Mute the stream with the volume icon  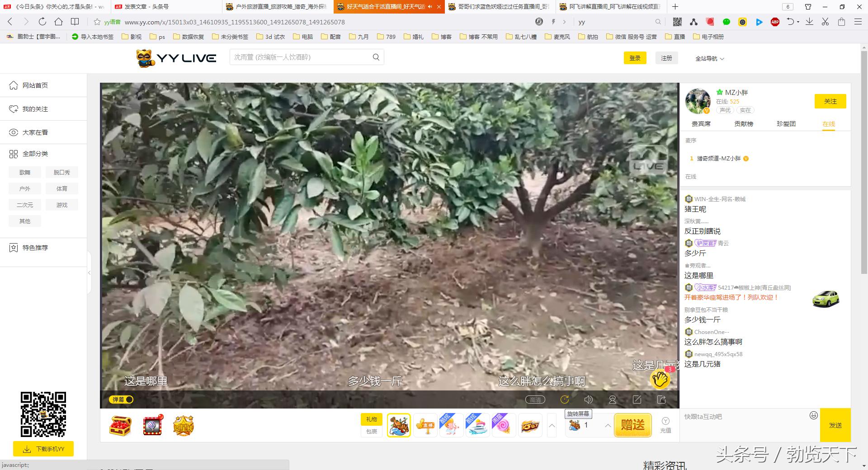[x=588, y=399]
